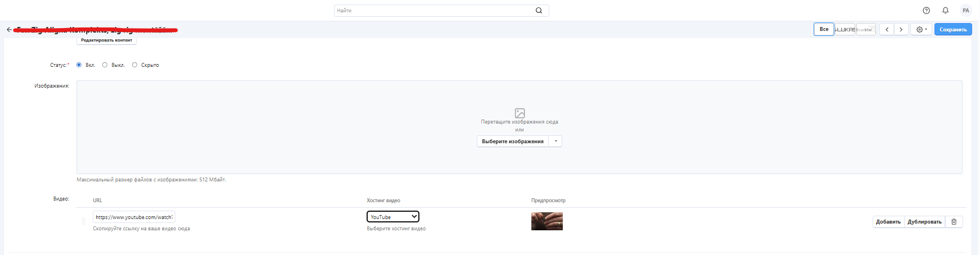This screenshot has width=980, height=255.
Task: Delete the video row with the trash icon
Action: 954,222
